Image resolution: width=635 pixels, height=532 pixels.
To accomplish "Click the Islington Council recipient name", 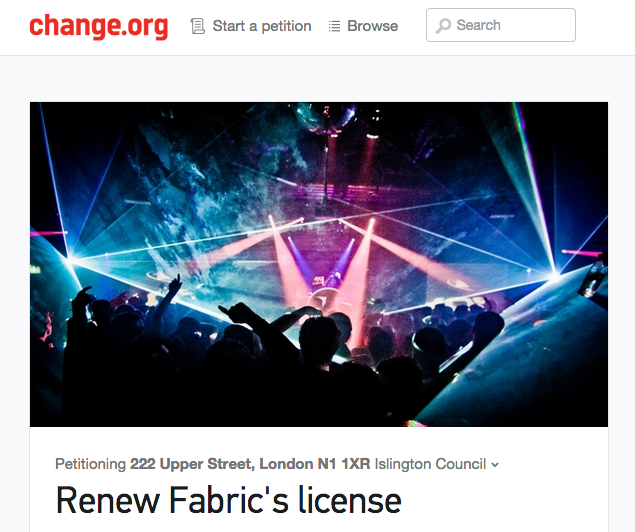I will click(430, 464).
